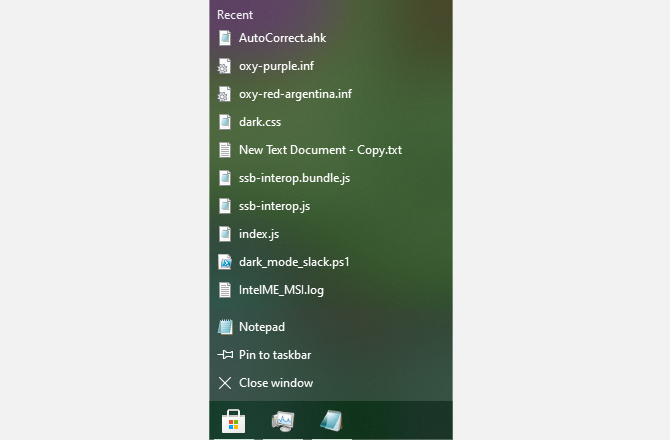Viewport: 670px width, 440px height.
Task: Open IntelME_MSI.log recent file
Action: click(331, 290)
